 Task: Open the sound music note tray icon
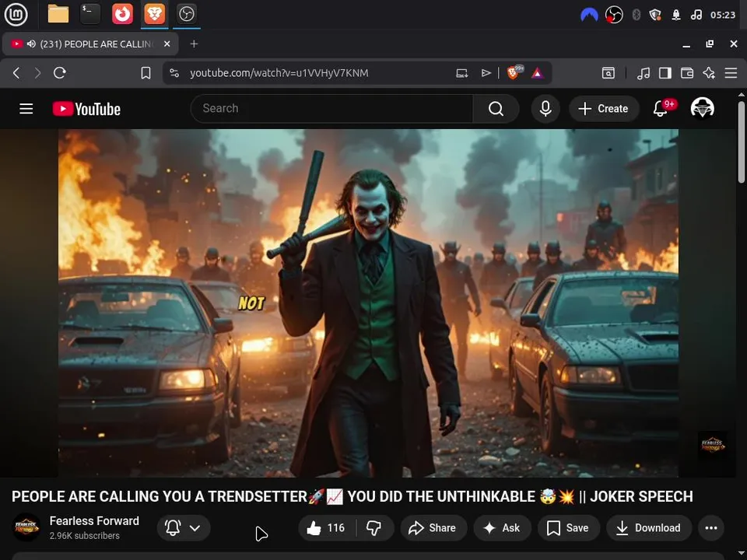(x=696, y=16)
